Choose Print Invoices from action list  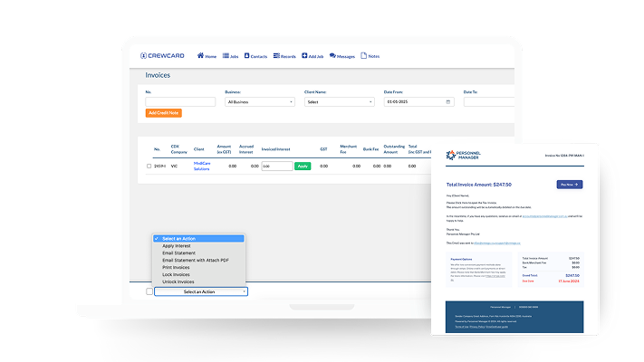click(178, 268)
